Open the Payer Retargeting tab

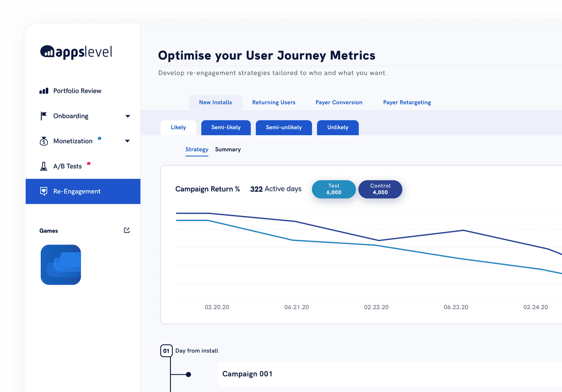click(x=407, y=103)
